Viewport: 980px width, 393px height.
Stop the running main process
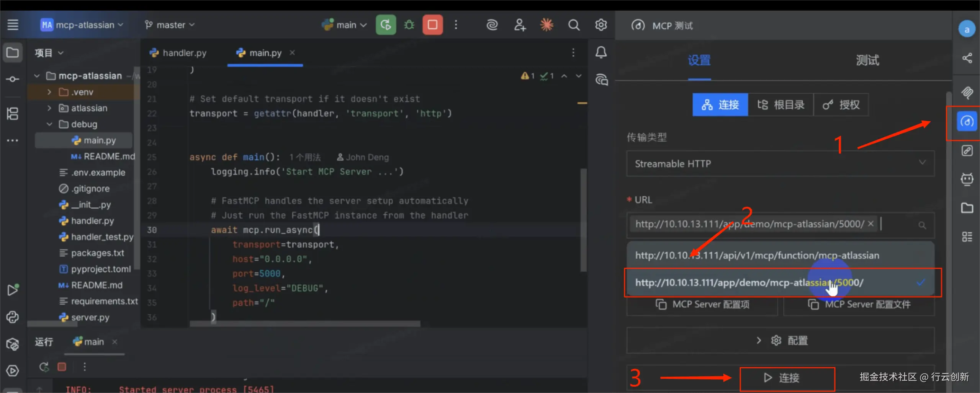click(x=433, y=25)
